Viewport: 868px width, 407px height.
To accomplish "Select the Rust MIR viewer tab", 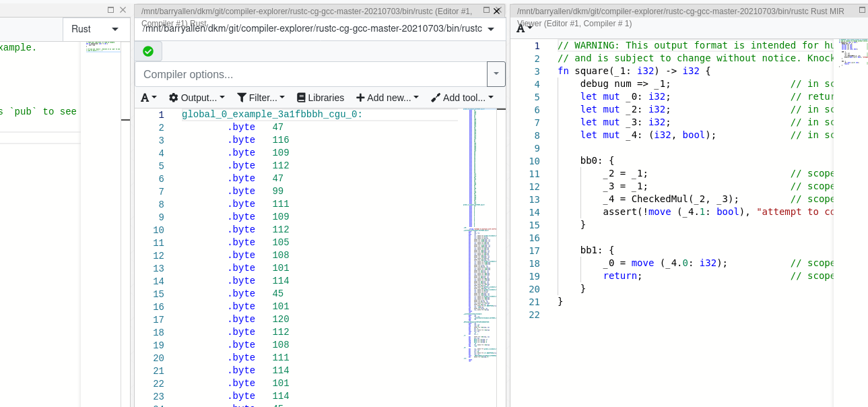I will point(673,9).
